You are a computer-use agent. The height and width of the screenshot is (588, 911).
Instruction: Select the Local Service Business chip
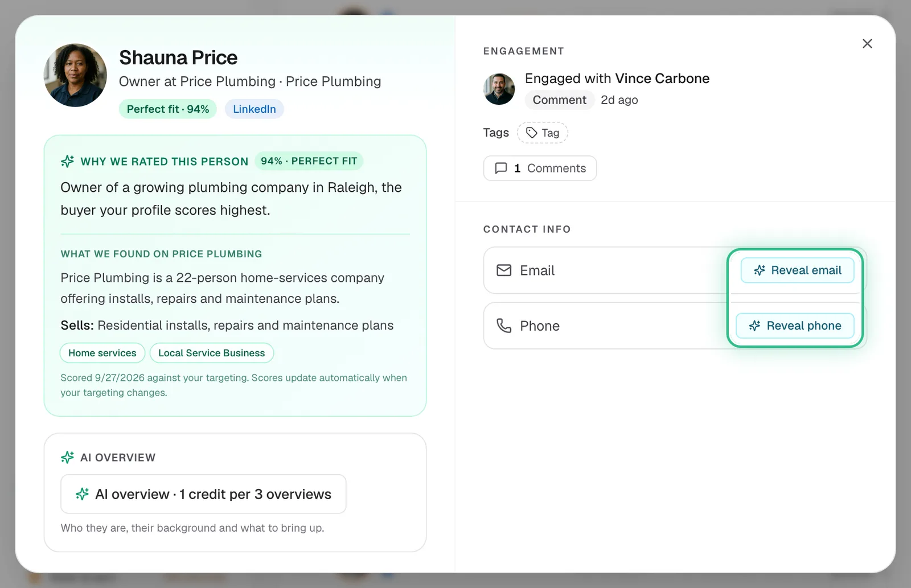[x=212, y=353]
